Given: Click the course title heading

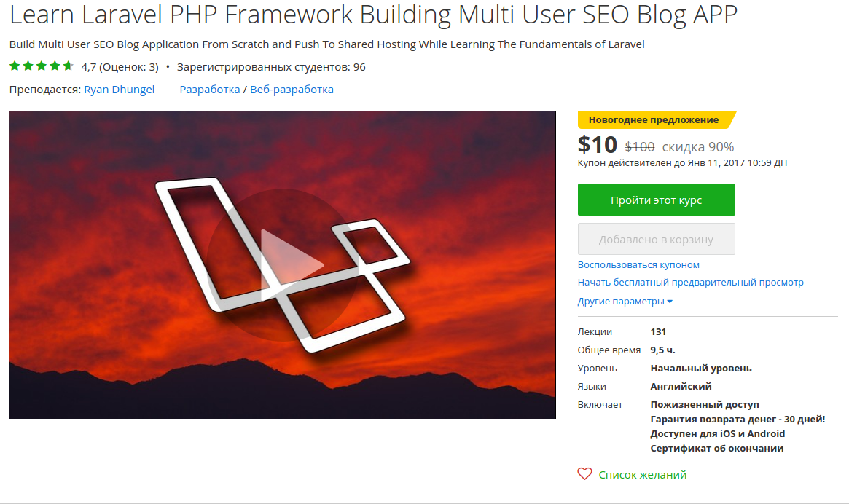Looking at the screenshot, I should pyautogui.click(x=373, y=15).
